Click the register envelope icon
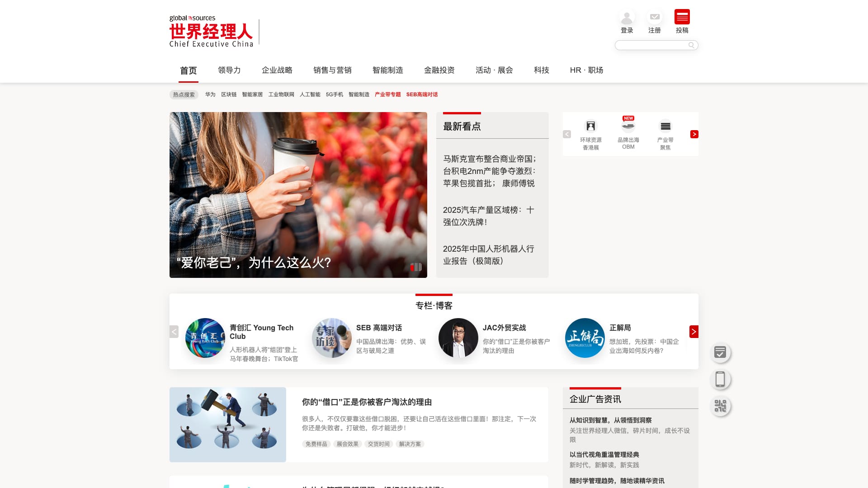This screenshot has height=488, width=868. pos(654,17)
